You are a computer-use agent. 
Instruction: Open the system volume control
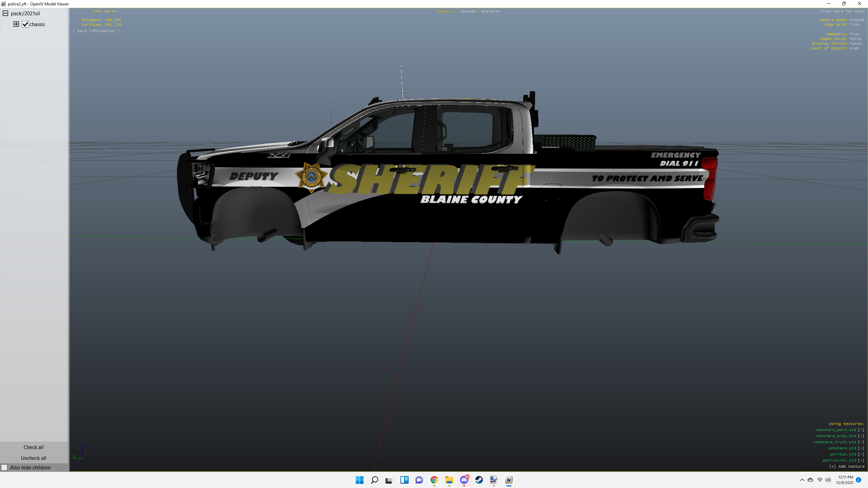[x=828, y=480]
